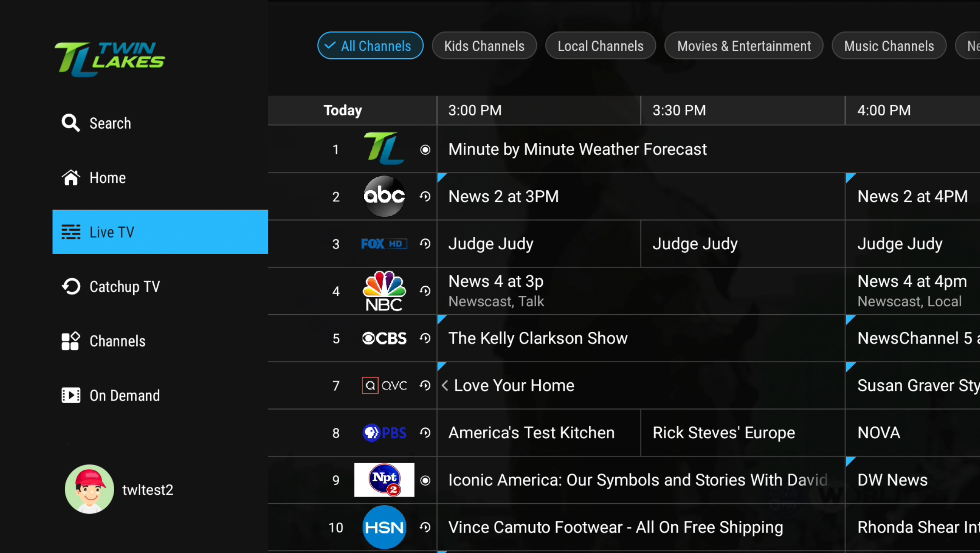This screenshot has height=553, width=980.
Task: Click the catchup icon on HSN row
Action: coord(425,527)
